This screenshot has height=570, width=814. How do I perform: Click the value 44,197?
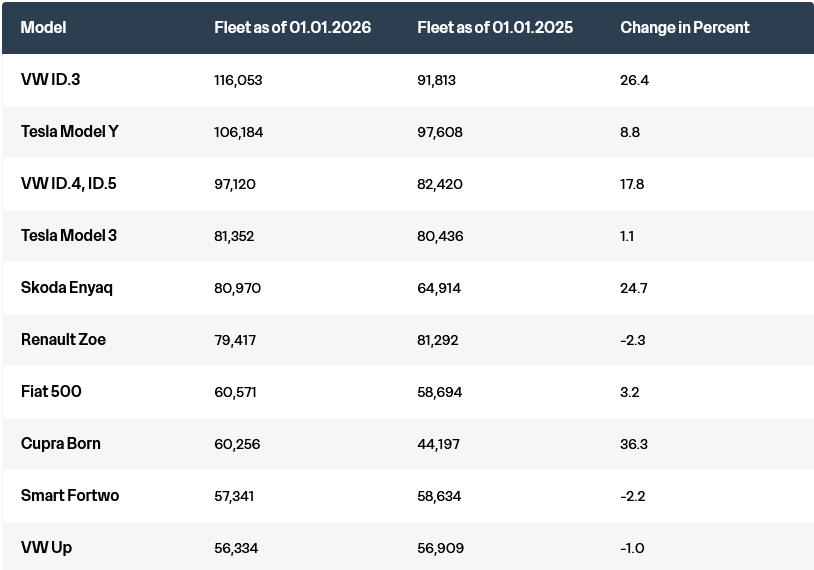click(x=438, y=444)
